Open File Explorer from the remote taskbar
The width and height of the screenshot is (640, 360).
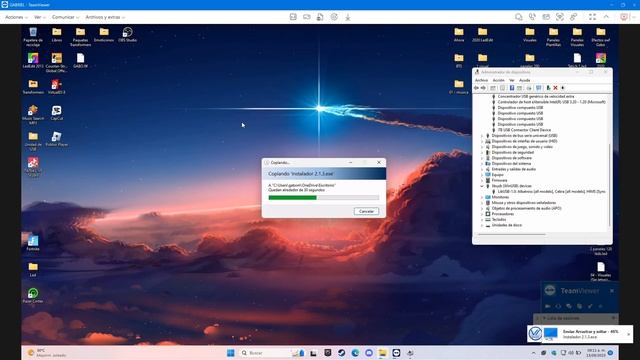[382, 353]
